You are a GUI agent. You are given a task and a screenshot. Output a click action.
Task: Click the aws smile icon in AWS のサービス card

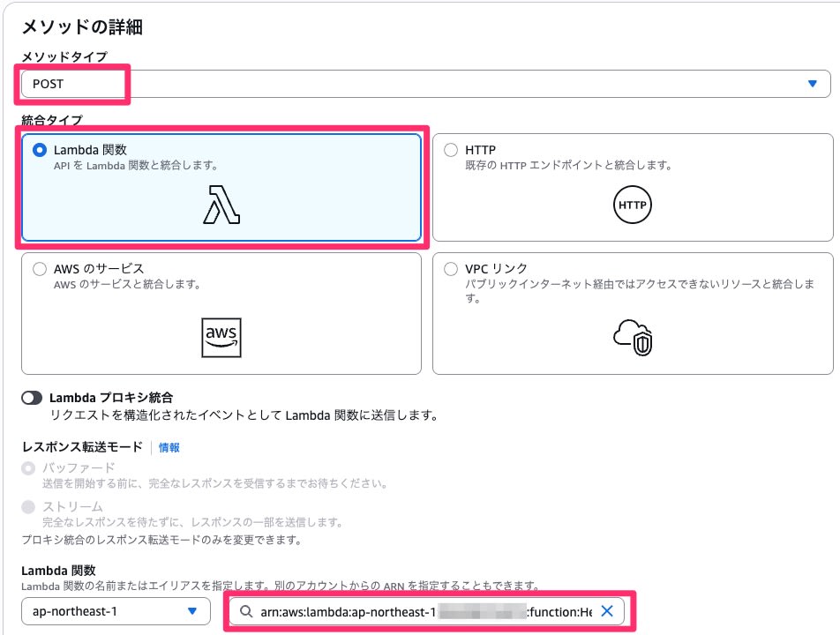pyautogui.click(x=222, y=338)
